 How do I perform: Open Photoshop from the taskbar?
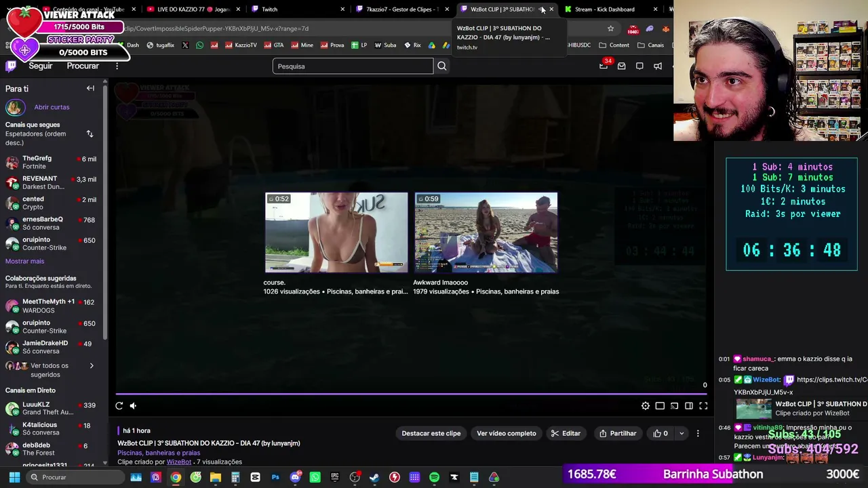[275, 477]
